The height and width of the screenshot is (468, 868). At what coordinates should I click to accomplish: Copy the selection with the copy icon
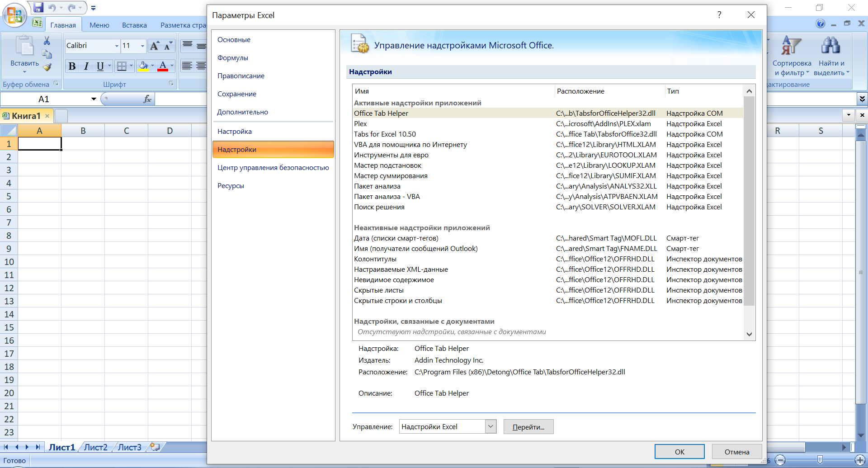click(x=47, y=54)
